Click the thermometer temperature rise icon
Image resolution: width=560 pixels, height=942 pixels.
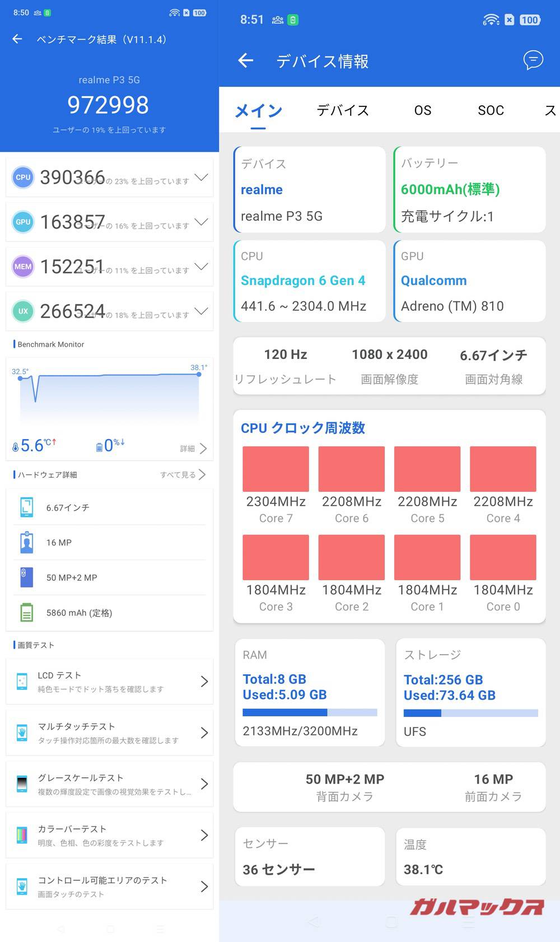[16, 447]
